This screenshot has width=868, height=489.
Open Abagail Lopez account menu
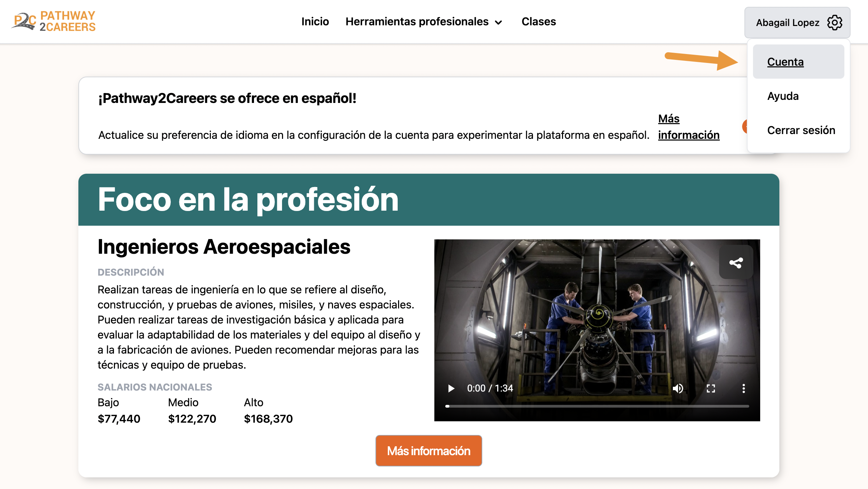787,23
